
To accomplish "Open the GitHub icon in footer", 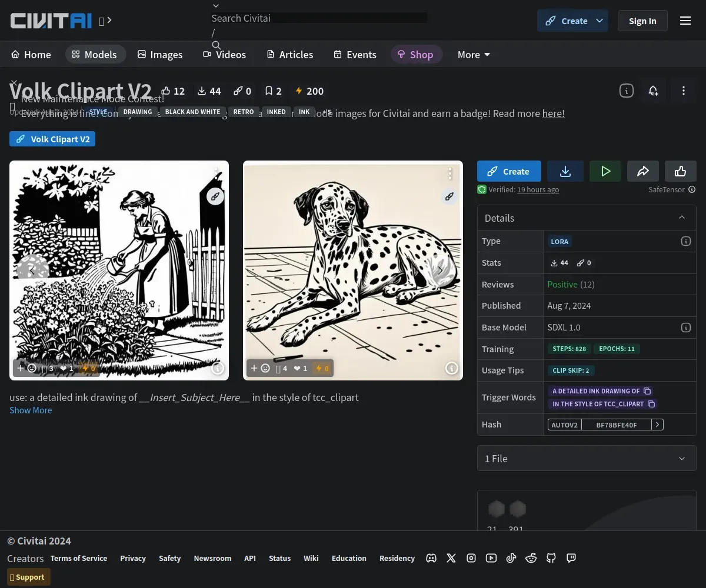I will pos(551,558).
